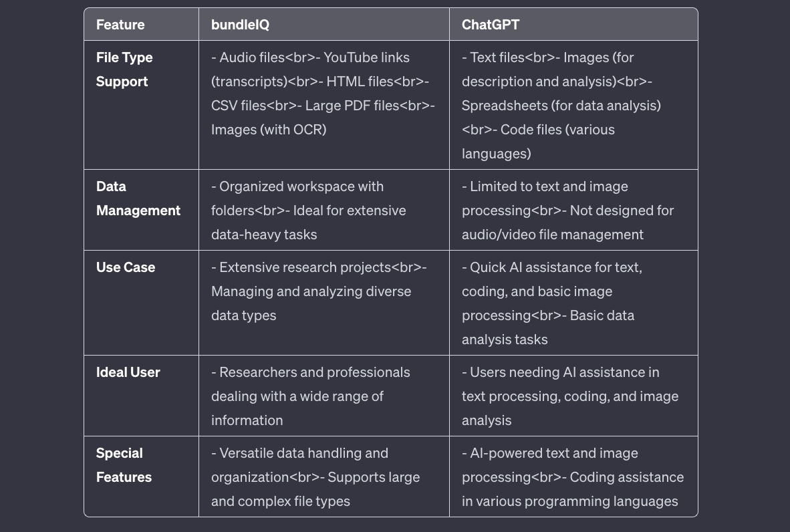The height and width of the screenshot is (532, 790).
Task: Select ChatGPT's Data Management cell
Action: [573, 211]
